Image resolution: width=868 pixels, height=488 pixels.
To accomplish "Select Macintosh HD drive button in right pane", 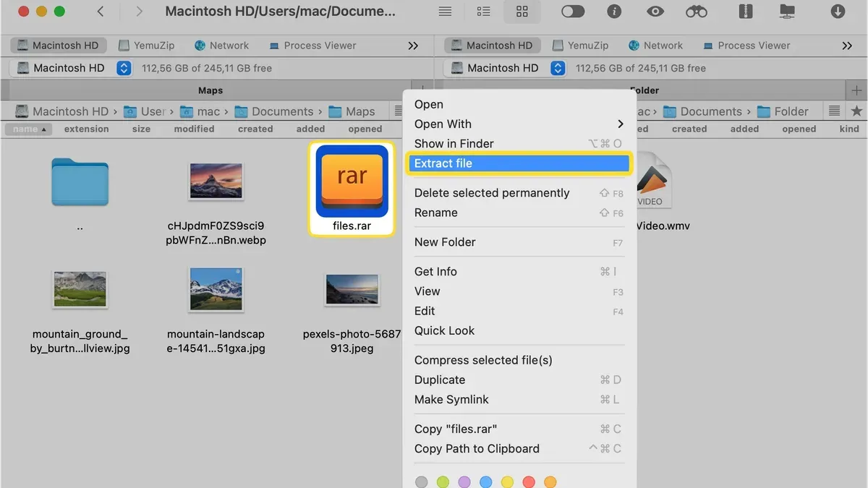I will [493, 45].
